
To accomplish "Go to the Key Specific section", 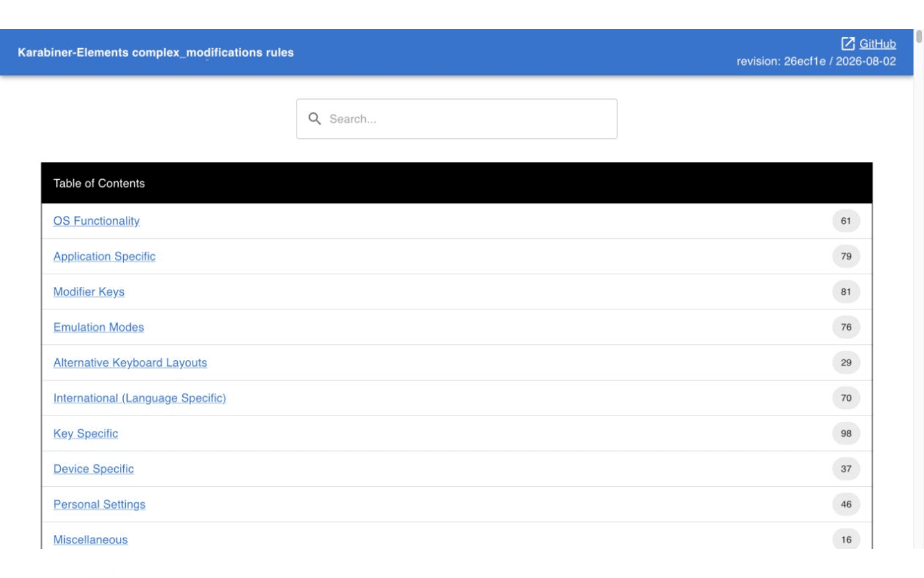I will coord(86,433).
